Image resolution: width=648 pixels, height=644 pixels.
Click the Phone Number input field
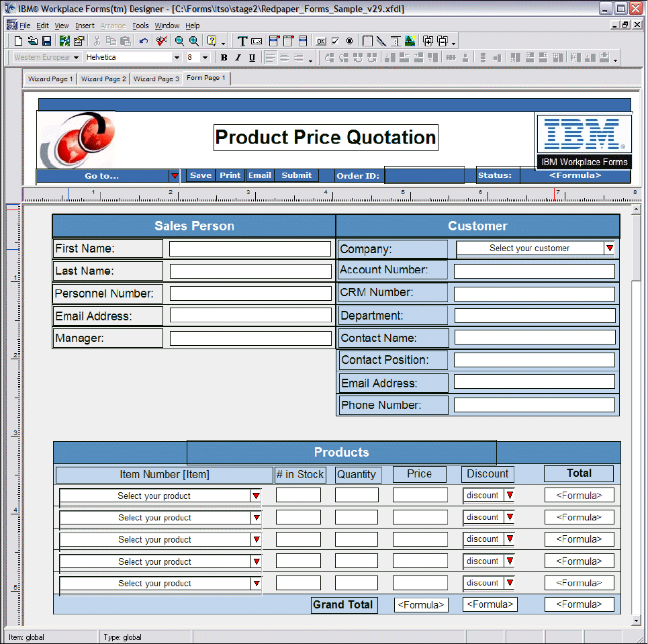click(534, 405)
